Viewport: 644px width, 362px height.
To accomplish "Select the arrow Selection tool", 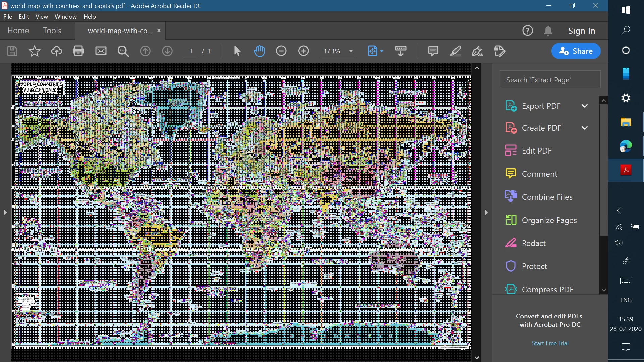I will coord(237,51).
